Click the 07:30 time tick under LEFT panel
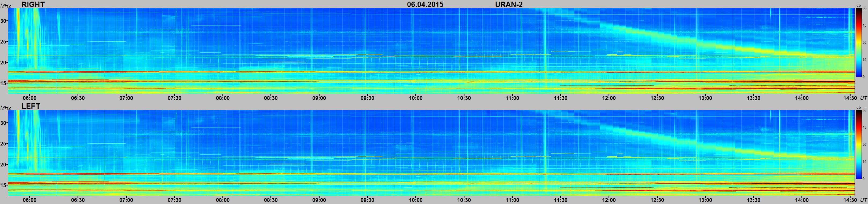Viewport: 868px width, 204px height. pos(174,200)
